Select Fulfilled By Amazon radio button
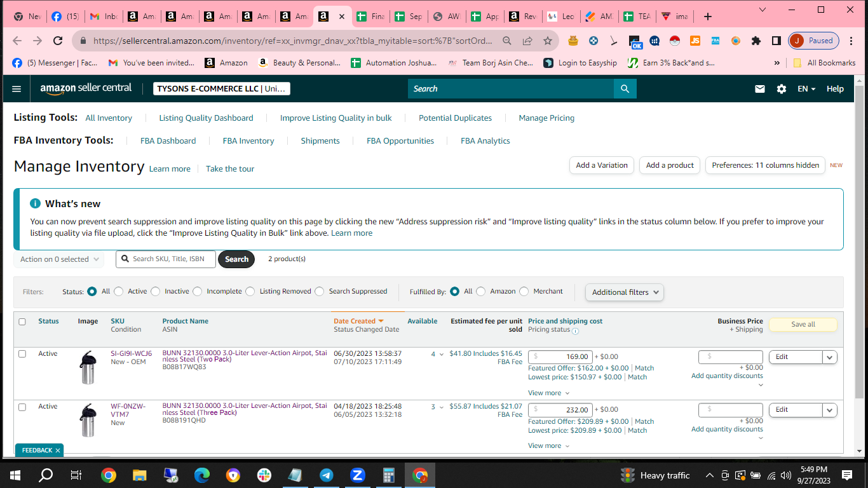 click(x=481, y=292)
